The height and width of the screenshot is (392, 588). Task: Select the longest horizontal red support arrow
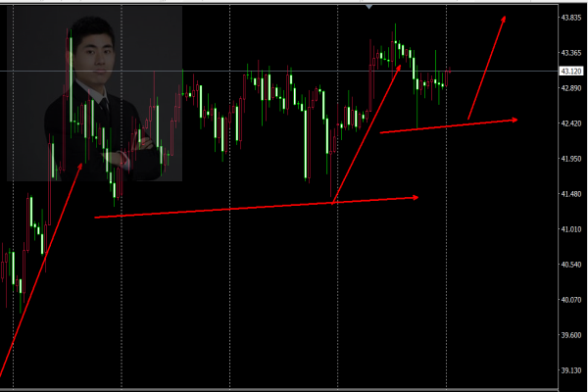click(x=257, y=207)
